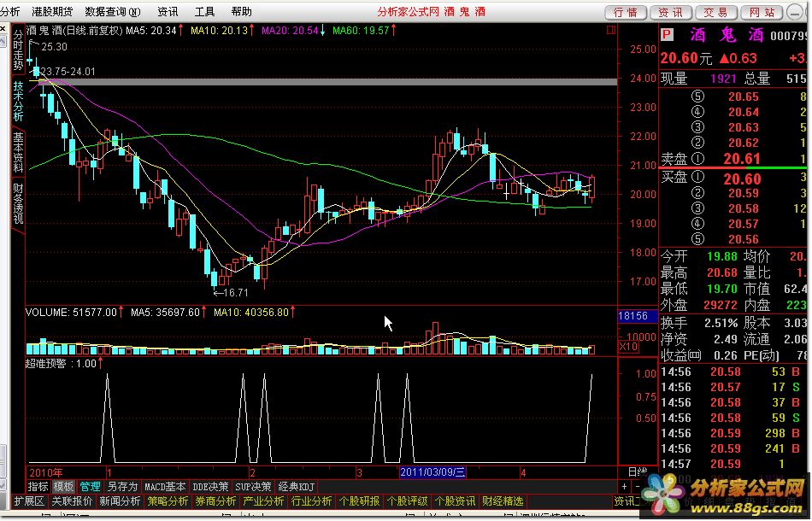Switch to 基本资料 side tab
This screenshot has width=812, height=521.
[x=18, y=152]
